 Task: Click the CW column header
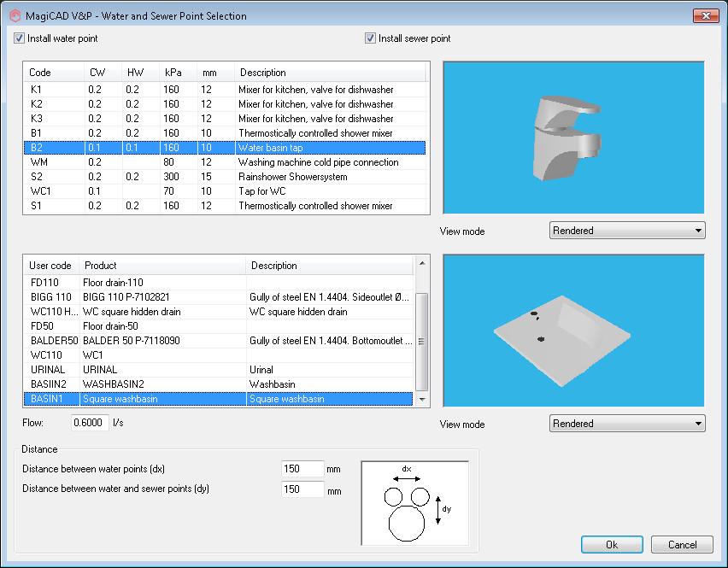[103, 73]
